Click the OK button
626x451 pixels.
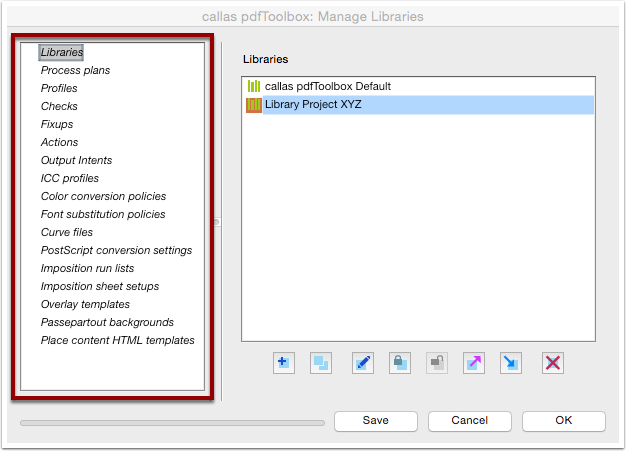564,421
